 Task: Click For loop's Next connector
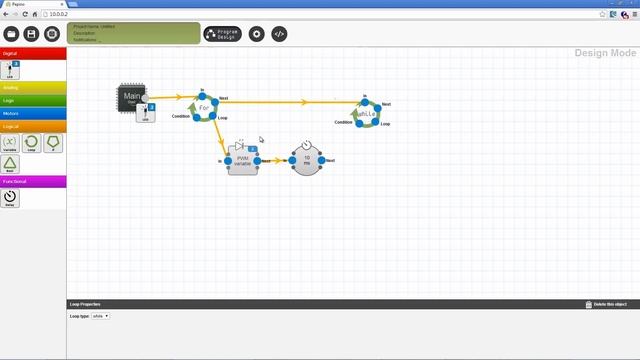pyautogui.click(x=215, y=102)
